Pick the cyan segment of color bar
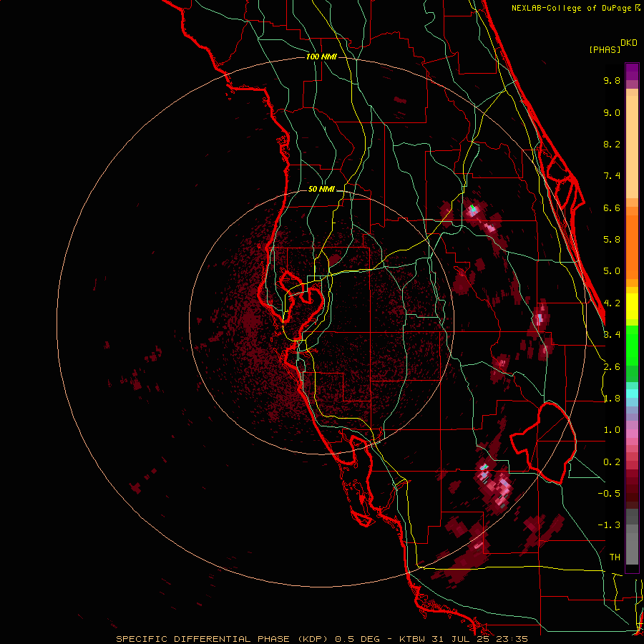Image resolution: width=644 pixels, height=644 pixels. [632, 394]
